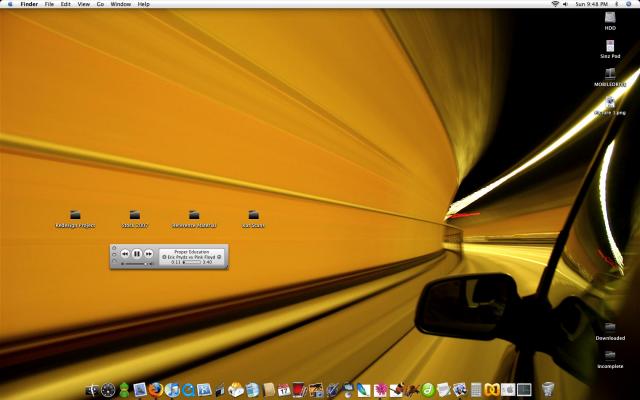Open Adium green icon in dock
640x400 pixels.
pos(124,390)
